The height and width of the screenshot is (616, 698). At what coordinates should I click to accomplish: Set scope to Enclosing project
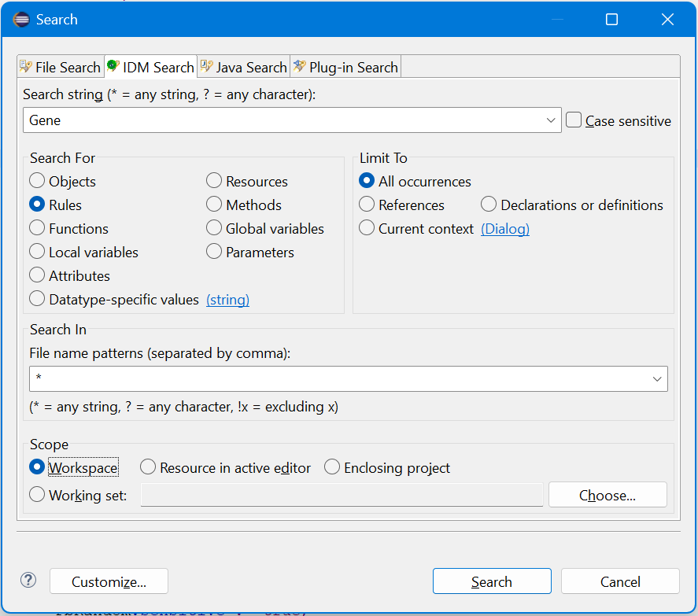(x=332, y=467)
